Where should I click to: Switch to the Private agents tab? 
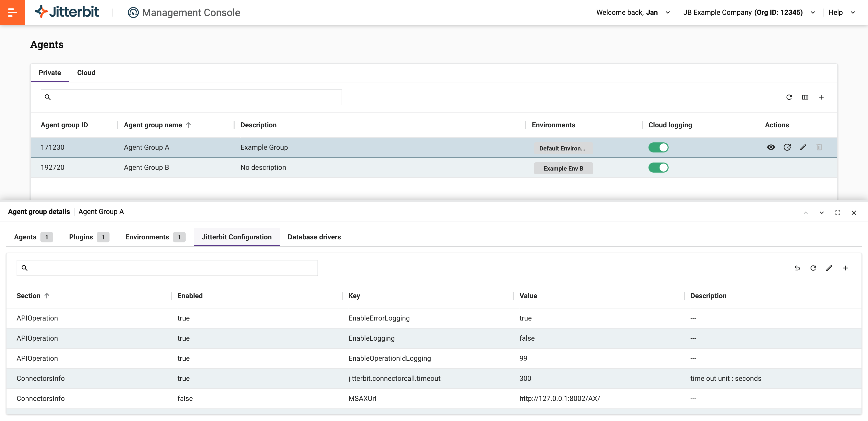pos(50,73)
